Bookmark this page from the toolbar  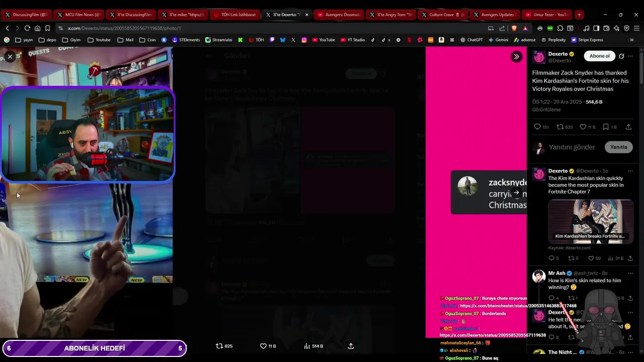(x=47, y=28)
